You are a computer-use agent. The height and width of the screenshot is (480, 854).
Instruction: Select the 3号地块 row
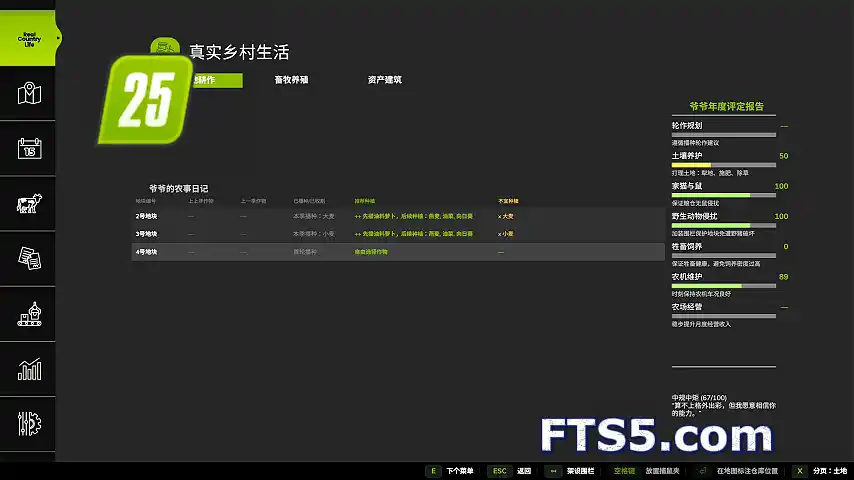tap(398, 234)
